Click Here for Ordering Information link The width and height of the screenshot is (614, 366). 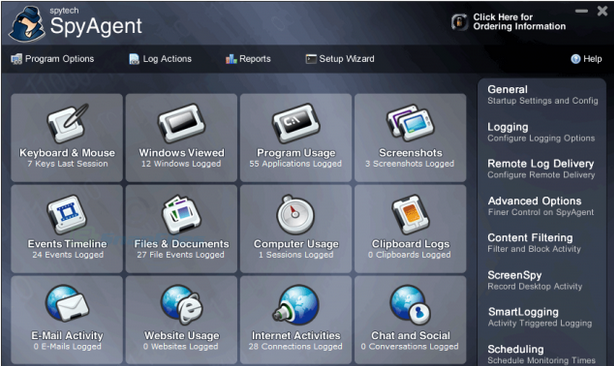(519, 22)
